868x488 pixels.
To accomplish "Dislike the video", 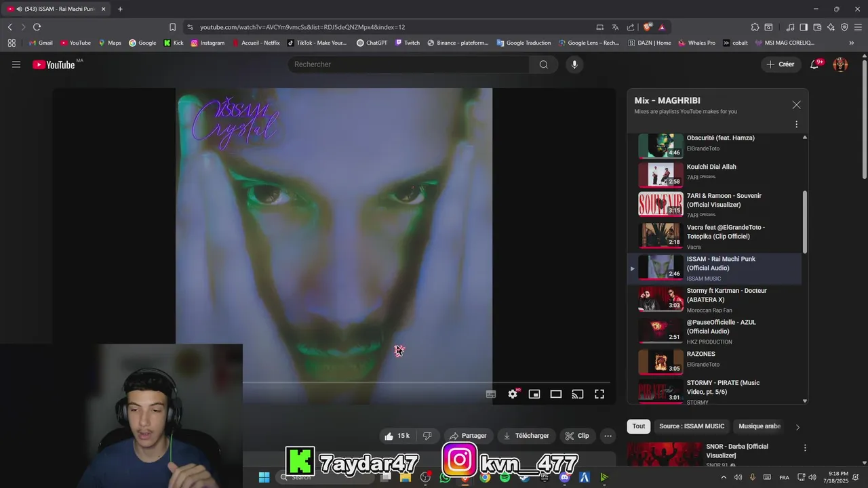I will 427,436.
